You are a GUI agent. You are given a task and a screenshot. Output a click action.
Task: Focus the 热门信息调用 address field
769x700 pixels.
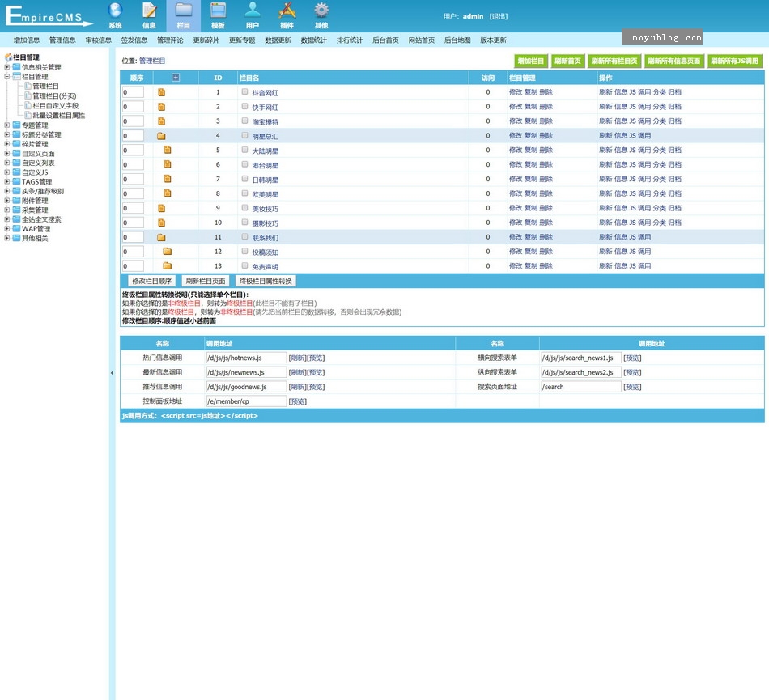click(246, 358)
